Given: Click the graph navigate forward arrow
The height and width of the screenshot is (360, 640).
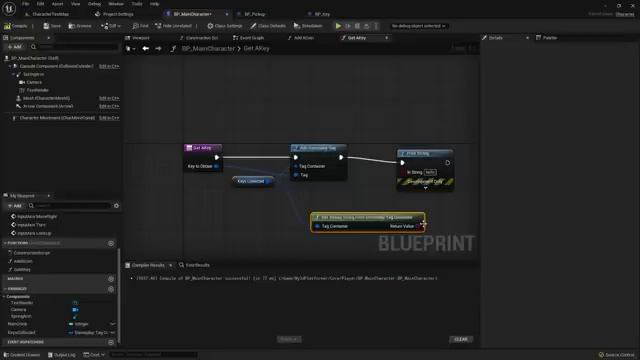Looking at the screenshot, I should 158,49.
